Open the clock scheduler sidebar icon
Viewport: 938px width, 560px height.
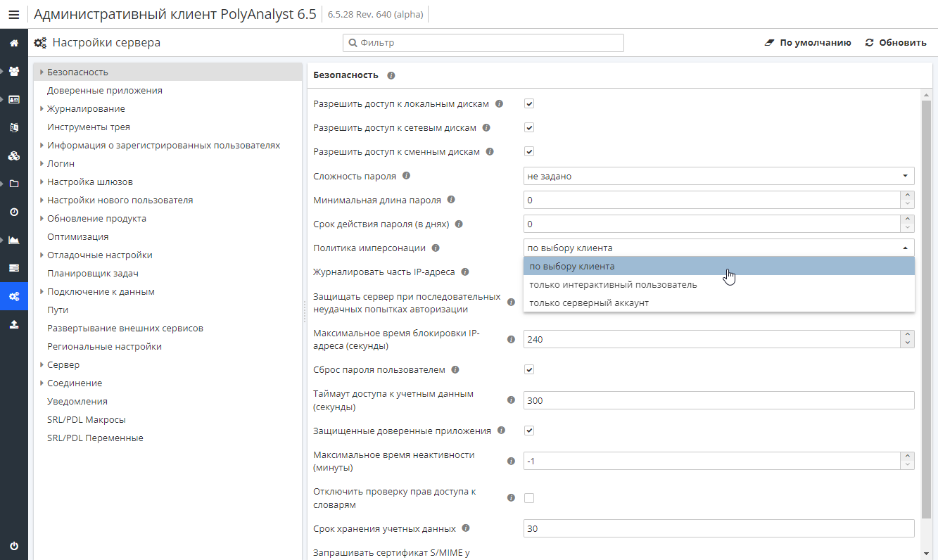[x=14, y=212]
